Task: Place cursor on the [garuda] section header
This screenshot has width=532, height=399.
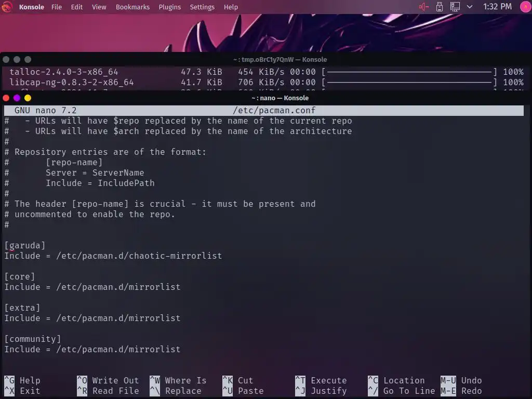Action: (x=25, y=245)
